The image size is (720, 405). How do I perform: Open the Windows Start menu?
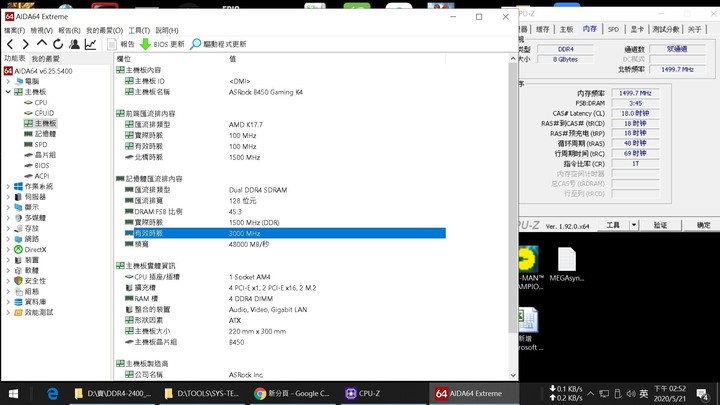(x=13, y=394)
